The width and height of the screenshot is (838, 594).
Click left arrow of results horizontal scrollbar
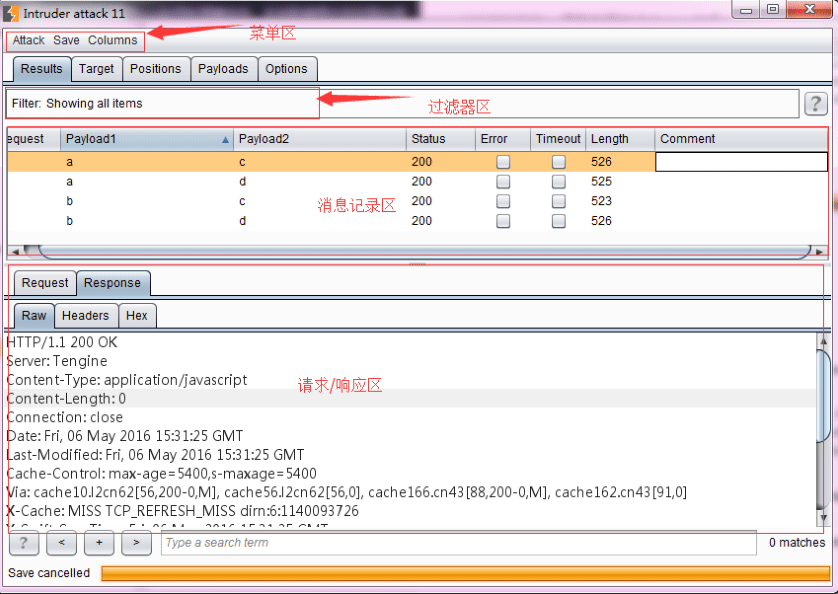[15, 251]
